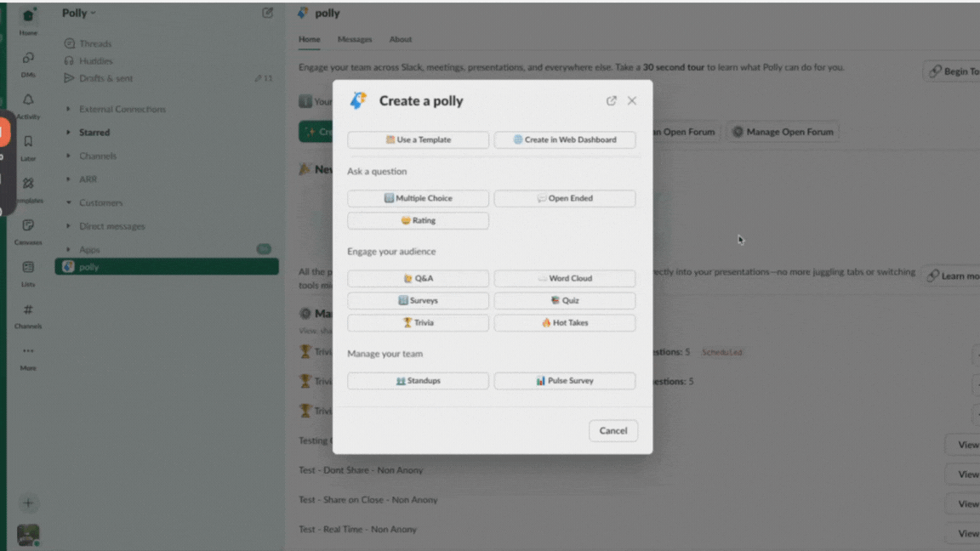
Task: Select the Surveys option
Action: 419,300
